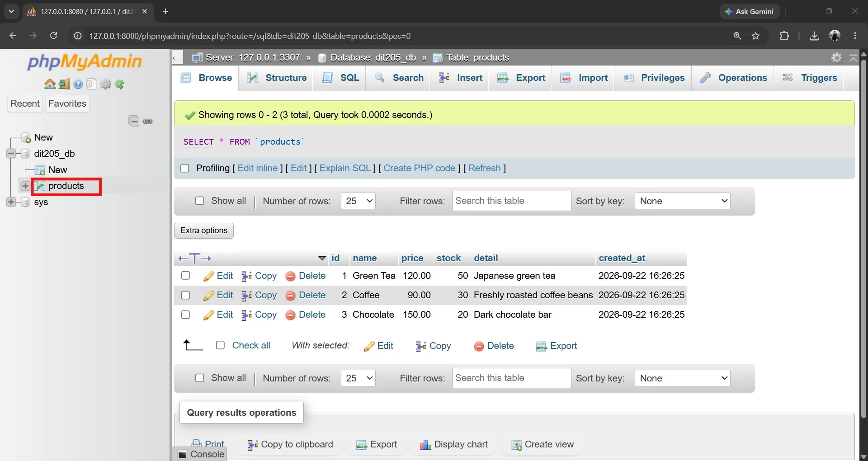Screen dimensions: 868x461
Task: Click Copy icon for Coffee row
Action: [x=246, y=296]
